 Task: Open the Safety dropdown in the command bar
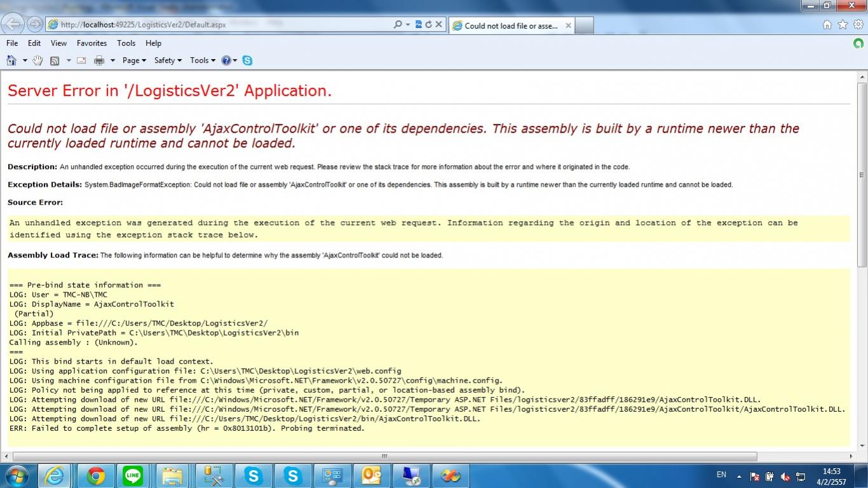[x=168, y=60]
